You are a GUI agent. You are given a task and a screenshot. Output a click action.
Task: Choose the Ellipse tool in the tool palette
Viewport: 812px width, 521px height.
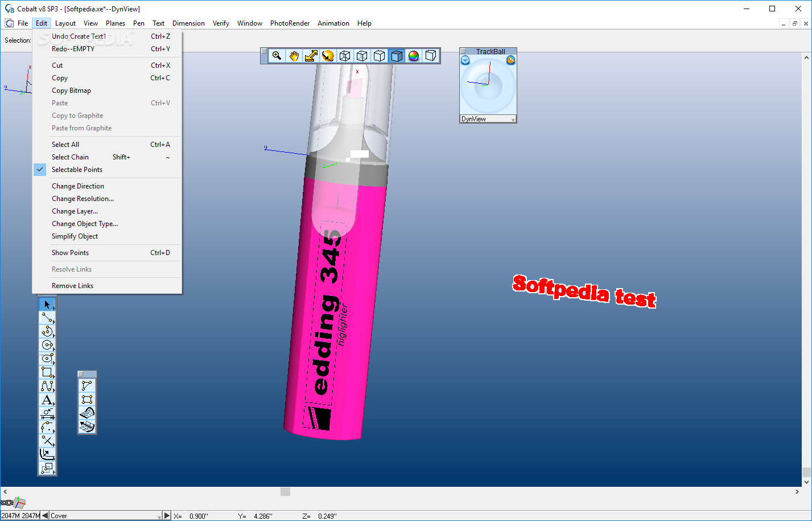click(x=47, y=359)
